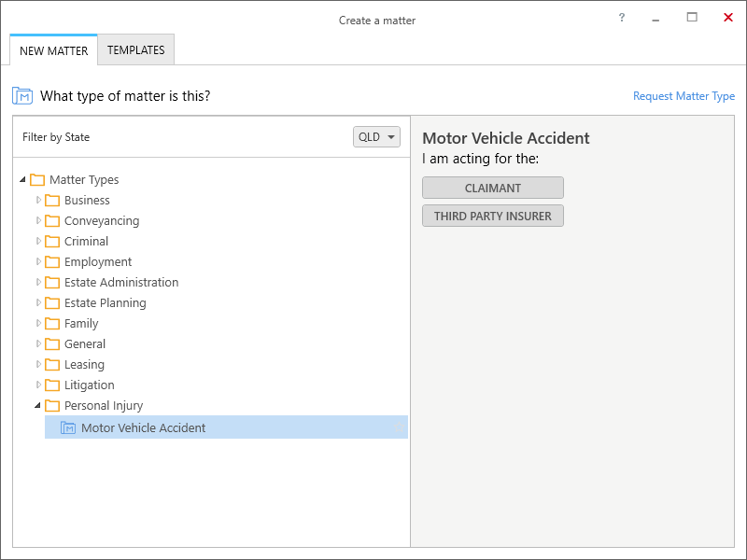This screenshot has height=560, width=747.
Task: Open the QLD state filter dropdown
Action: point(376,137)
